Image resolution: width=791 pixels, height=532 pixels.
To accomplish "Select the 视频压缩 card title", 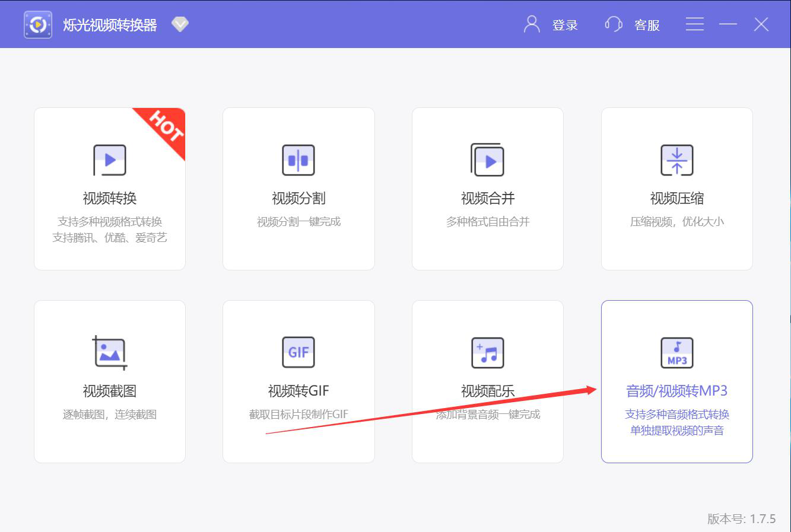I will [x=677, y=198].
